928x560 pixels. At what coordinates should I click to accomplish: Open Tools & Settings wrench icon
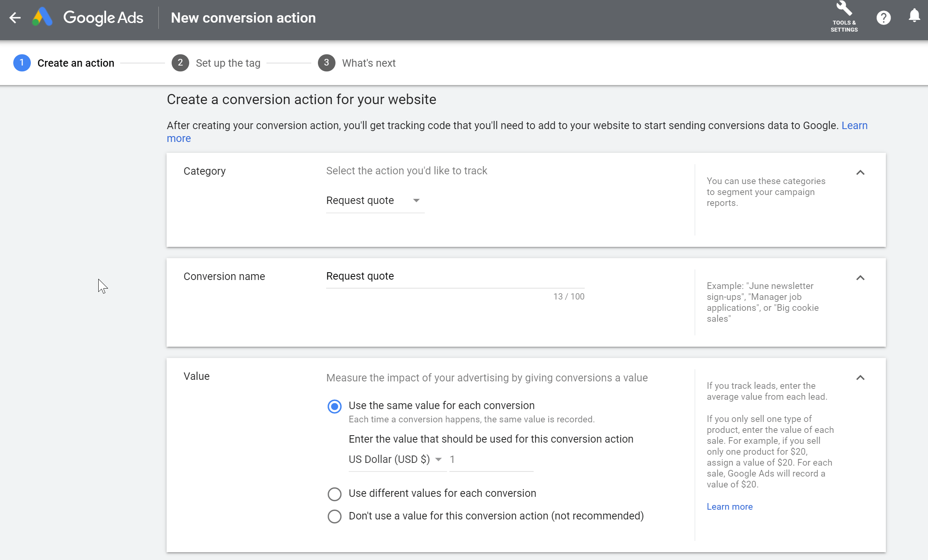coord(844,9)
